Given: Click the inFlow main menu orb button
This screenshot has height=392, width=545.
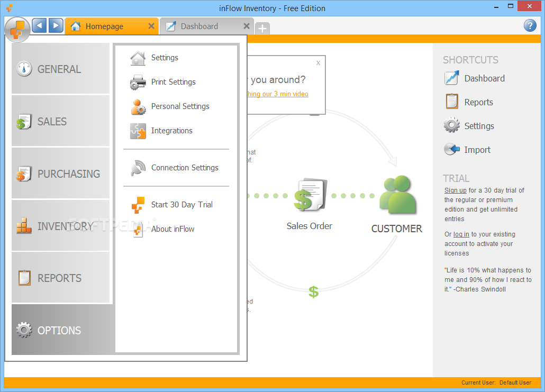Looking at the screenshot, I should (x=17, y=29).
